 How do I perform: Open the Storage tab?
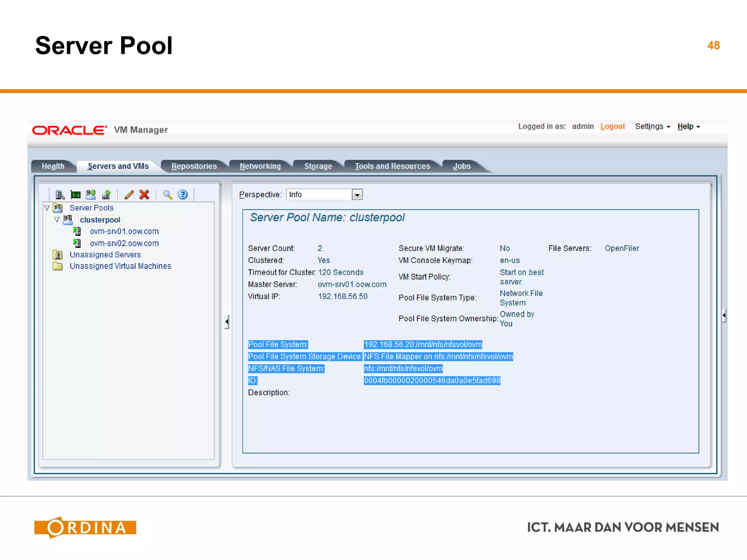(x=318, y=166)
